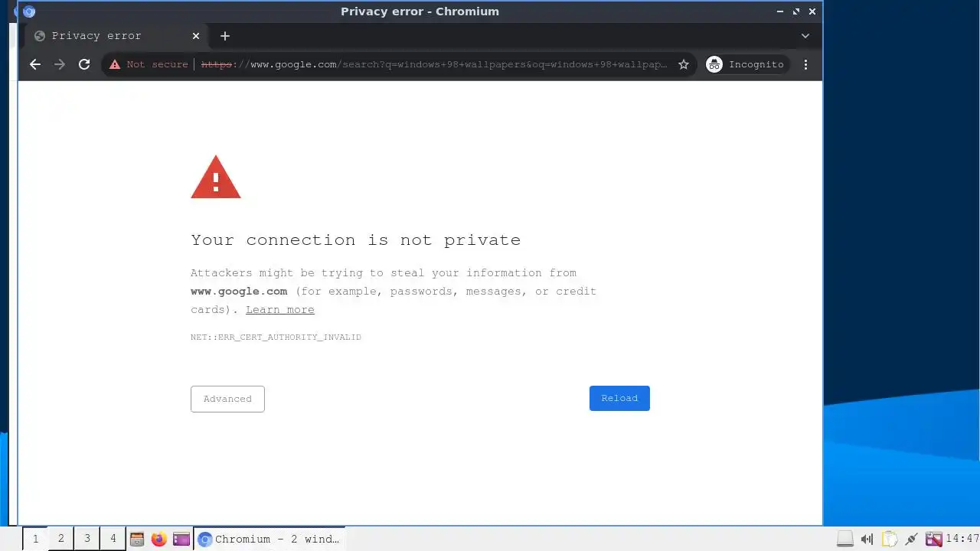Viewport: 980px width, 551px height.
Task: Click the Chromium - 2 windows taskbar button
Action: coord(269,540)
